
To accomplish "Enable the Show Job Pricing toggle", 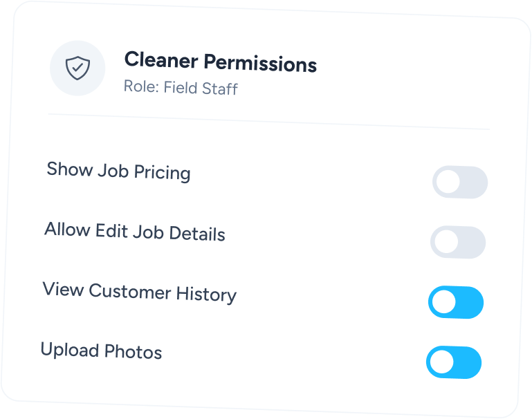I will click(x=460, y=183).
